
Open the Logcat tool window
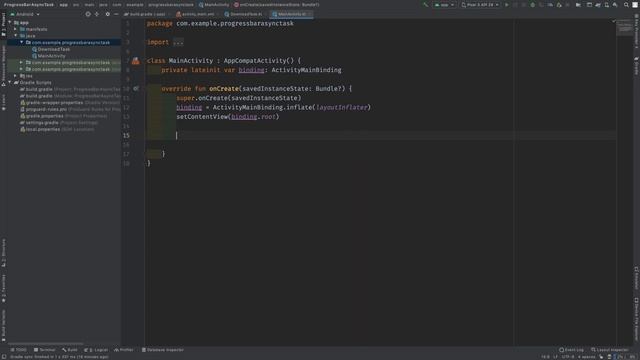[96, 350]
